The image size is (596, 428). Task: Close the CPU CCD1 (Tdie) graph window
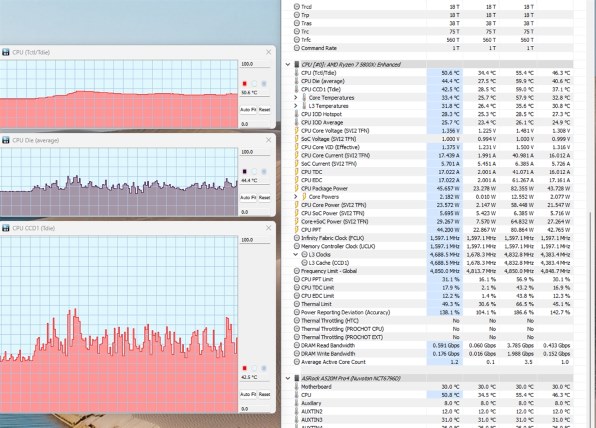(x=269, y=228)
